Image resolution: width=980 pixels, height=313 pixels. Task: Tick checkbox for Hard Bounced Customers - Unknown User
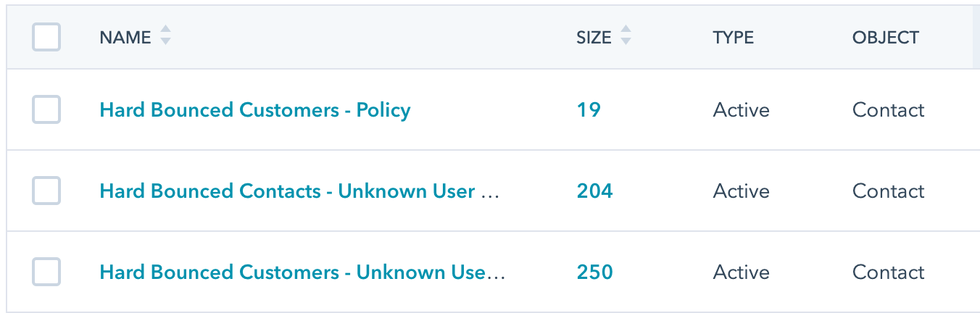tap(46, 272)
